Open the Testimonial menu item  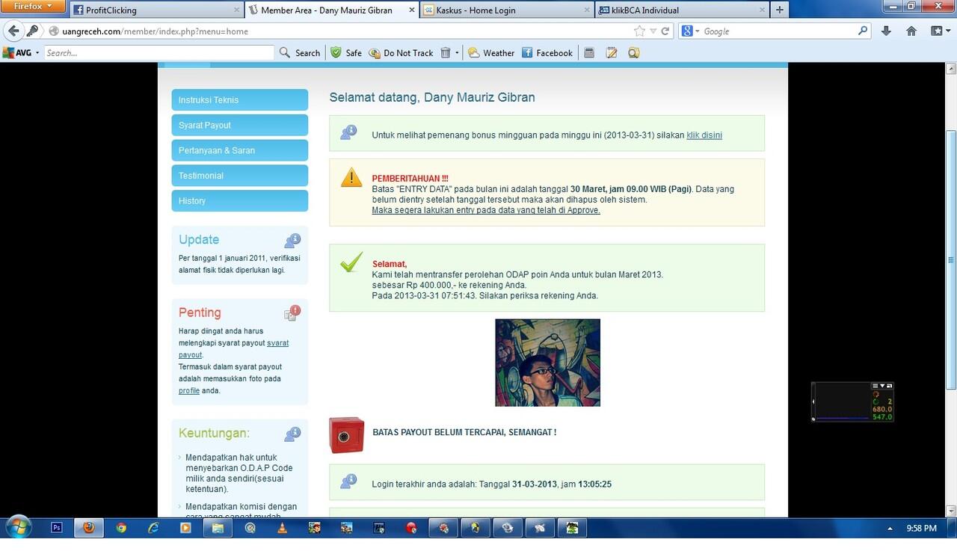click(240, 176)
